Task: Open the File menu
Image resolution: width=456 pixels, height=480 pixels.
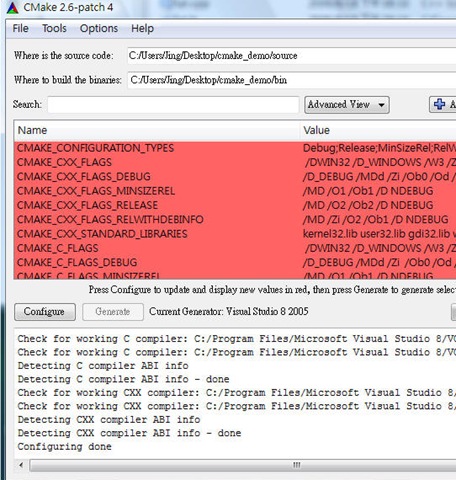Action: (x=20, y=28)
